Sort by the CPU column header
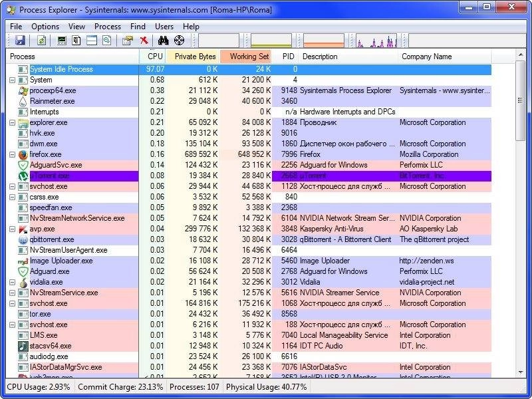532x399 pixels. [152, 57]
